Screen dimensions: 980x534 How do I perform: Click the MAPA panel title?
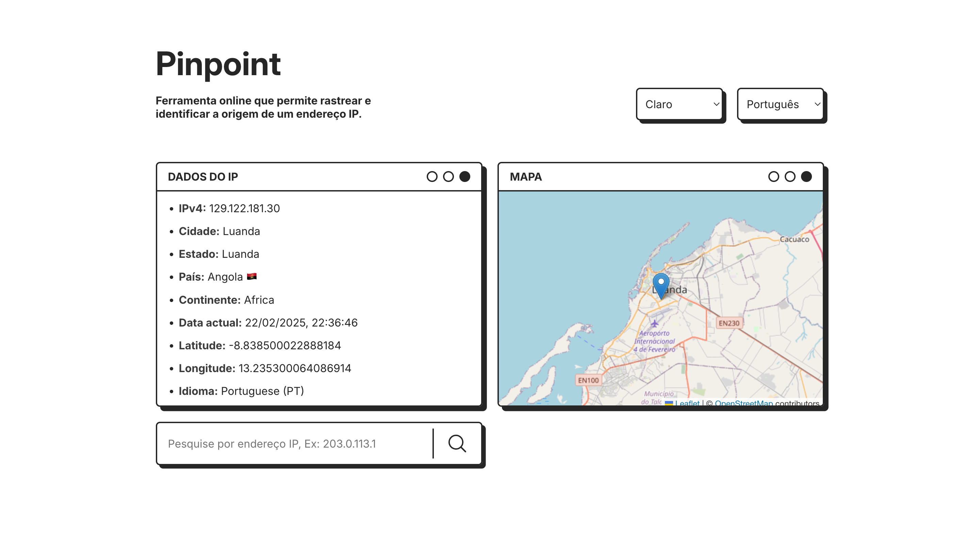click(x=525, y=177)
